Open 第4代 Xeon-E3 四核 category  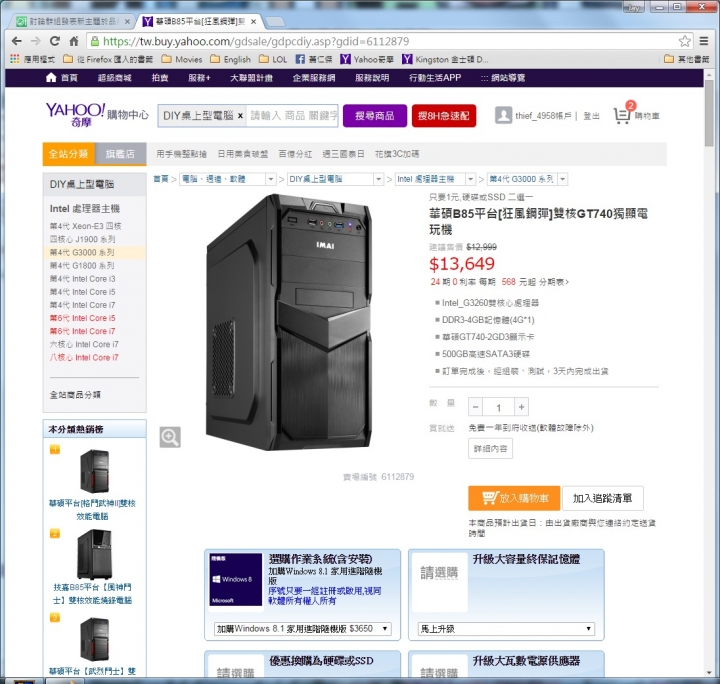pos(85,226)
